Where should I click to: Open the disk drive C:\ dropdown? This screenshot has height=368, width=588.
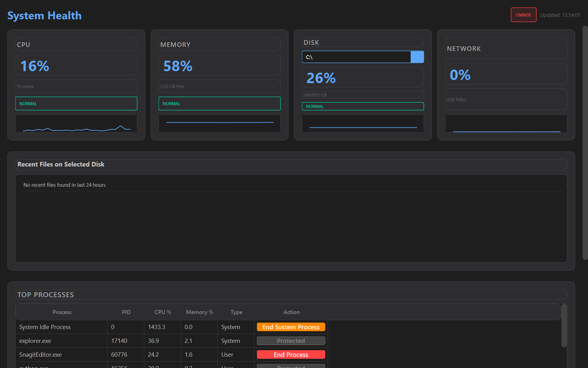click(x=356, y=57)
